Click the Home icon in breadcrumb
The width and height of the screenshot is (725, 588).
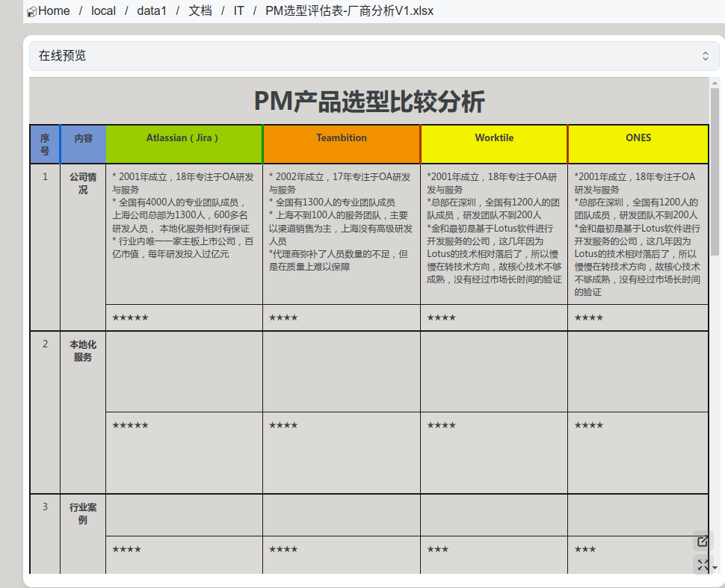pos(32,12)
